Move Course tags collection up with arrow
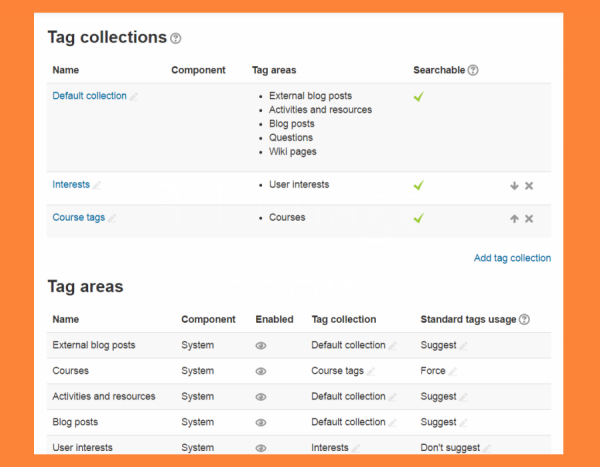This screenshot has height=467, width=600. pyautogui.click(x=514, y=219)
